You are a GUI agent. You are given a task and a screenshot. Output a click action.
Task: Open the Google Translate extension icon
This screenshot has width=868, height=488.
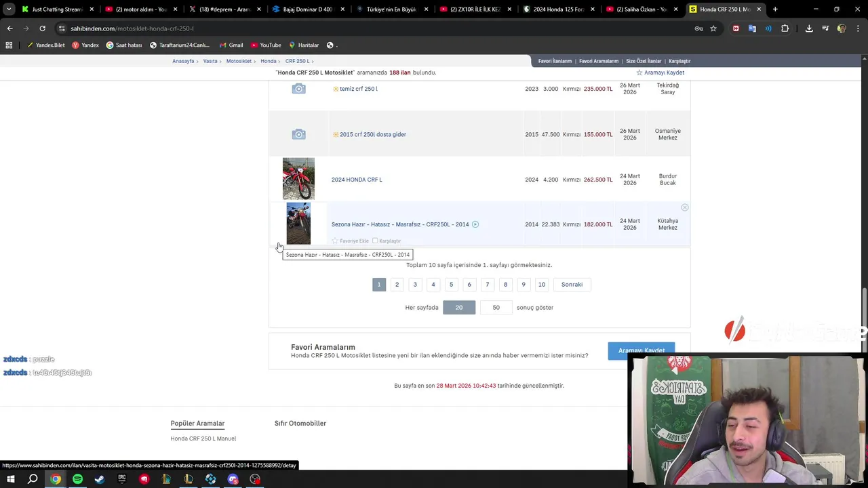752,28
